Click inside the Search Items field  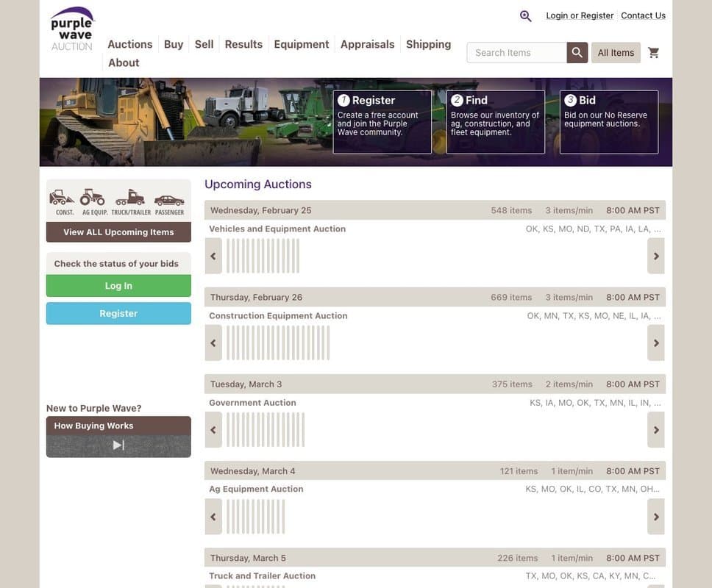click(x=515, y=51)
